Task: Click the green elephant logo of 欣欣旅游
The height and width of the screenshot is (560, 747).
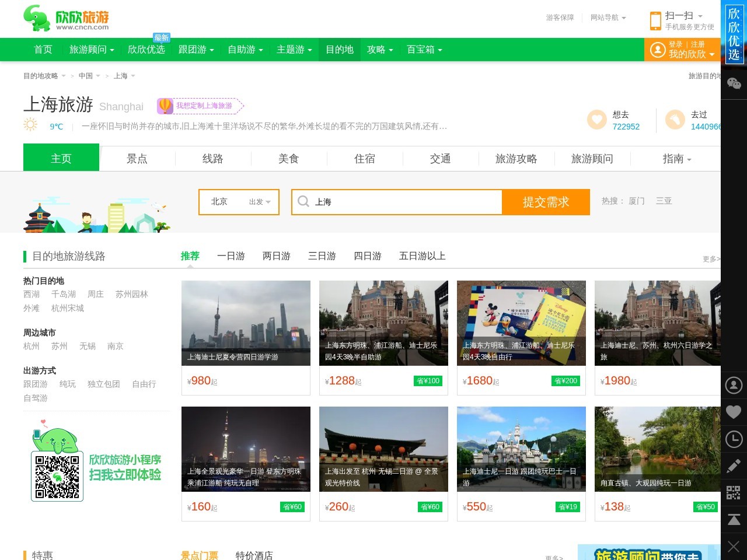Action: point(37,18)
